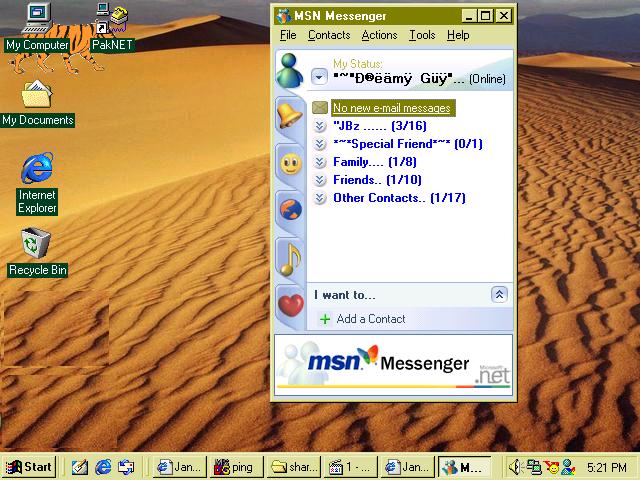Image resolution: width=640 pixels, height=480 pixels.
Task: Open the smiley face tab in Messenger
Action: click(291, 164)
